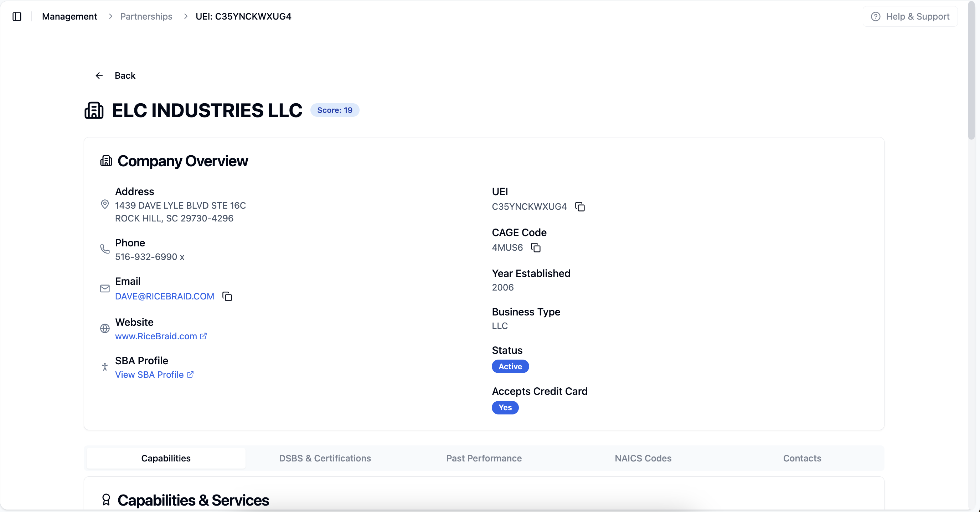Copy the CAGE Code 4MUS6
Screen dimensions: 980x512
coord(536,247)
